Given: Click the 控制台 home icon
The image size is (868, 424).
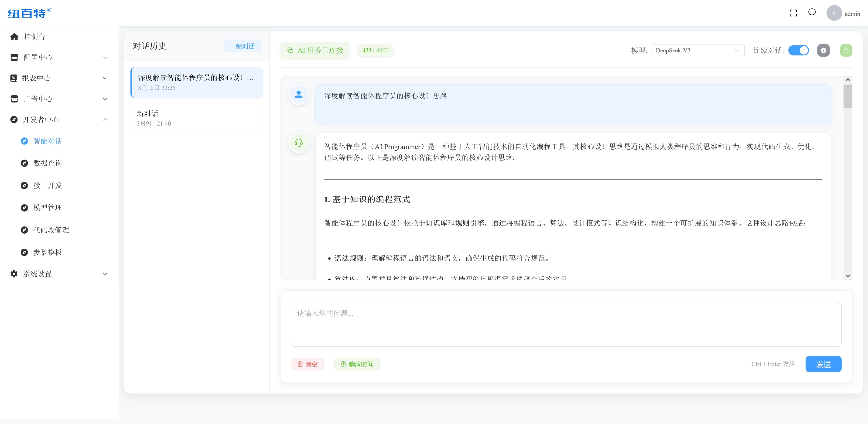Looking at the screenshot, I should [x=14, y=36].
